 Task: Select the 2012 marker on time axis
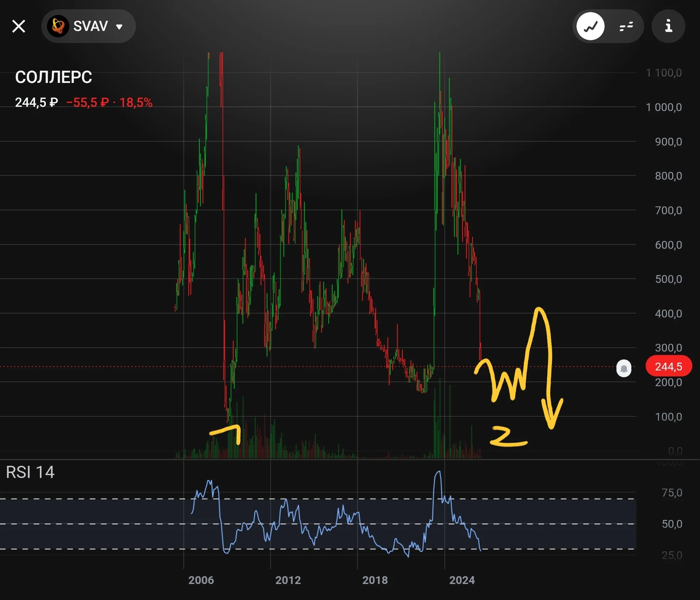point(288,580)
